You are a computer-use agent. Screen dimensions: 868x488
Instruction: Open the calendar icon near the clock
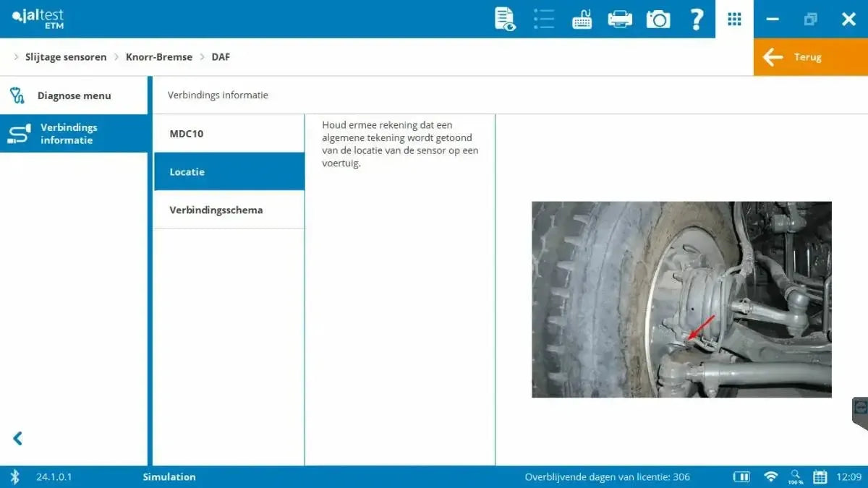(820, 476)
